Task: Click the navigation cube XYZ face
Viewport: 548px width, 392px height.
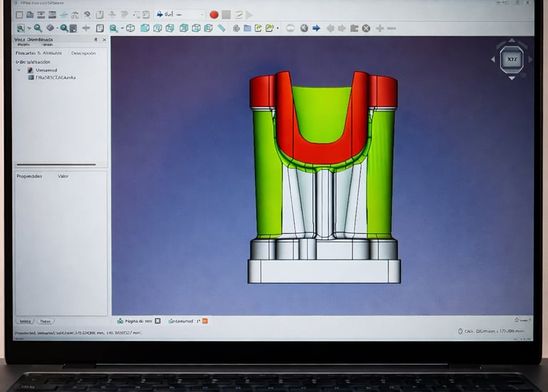Action: [512, 59]
